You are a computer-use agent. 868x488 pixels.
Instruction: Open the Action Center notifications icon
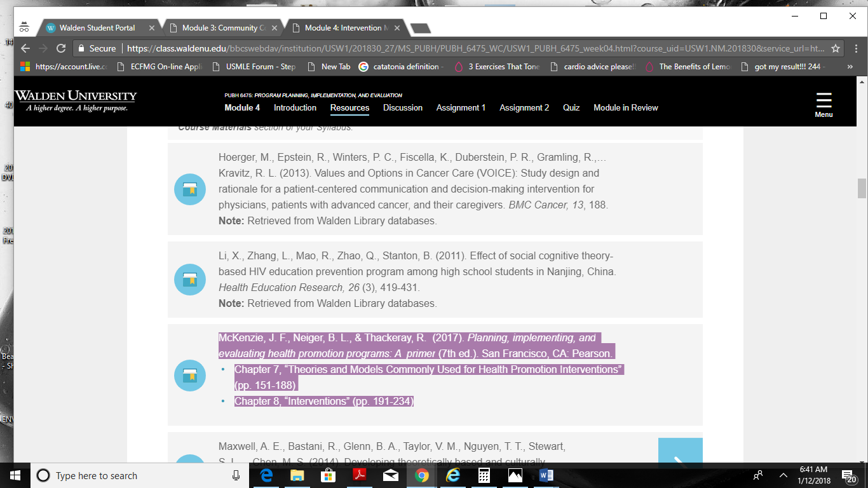(848, 475)
